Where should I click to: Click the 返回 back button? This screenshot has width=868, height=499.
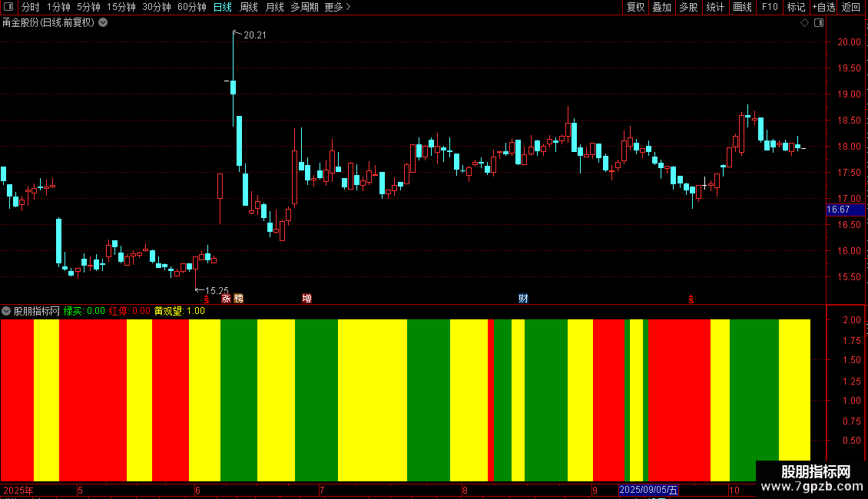point(851,7)
